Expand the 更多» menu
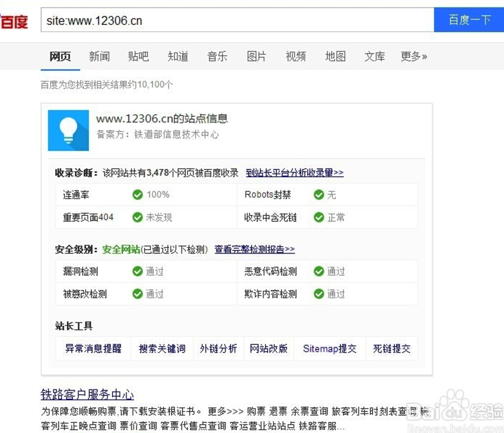Screen dimensions: 504x433 pyautogui.click(x=413, y=56)
